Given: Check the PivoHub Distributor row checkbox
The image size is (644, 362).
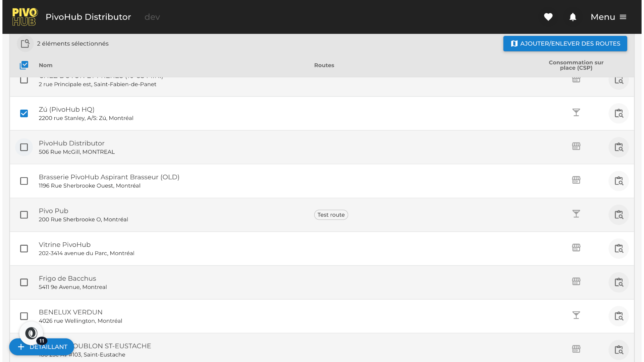Looking at the screenshot, I should (24, 147).
